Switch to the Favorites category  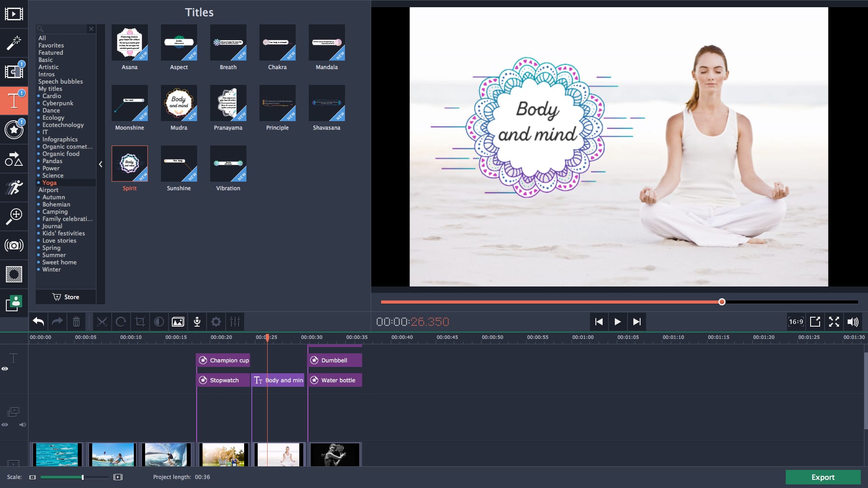[51, 45]
